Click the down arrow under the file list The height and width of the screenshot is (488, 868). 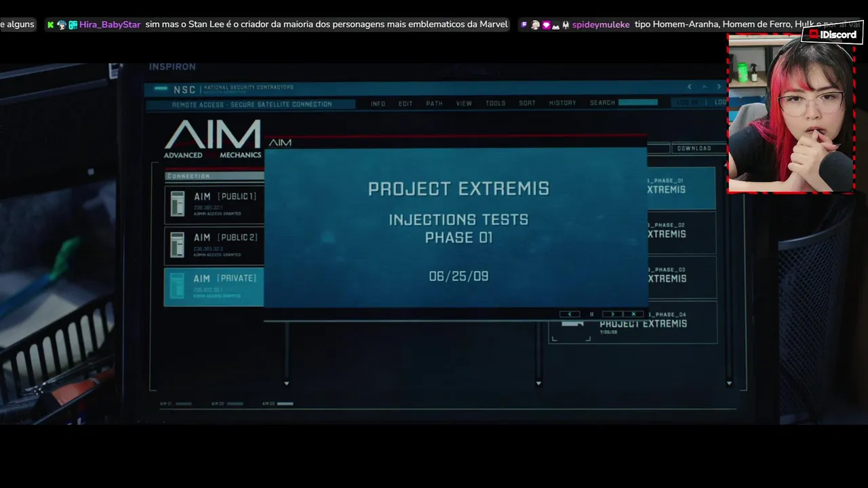click(729, 384)
